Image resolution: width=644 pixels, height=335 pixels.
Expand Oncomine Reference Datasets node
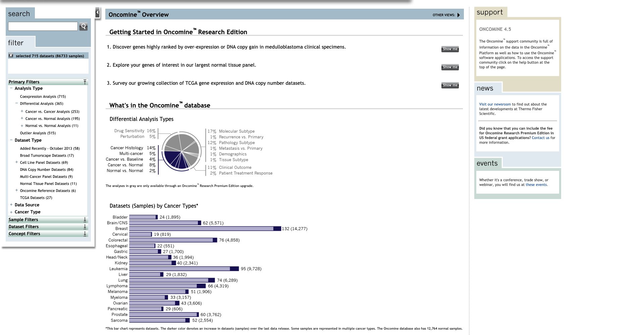(16, 190)
